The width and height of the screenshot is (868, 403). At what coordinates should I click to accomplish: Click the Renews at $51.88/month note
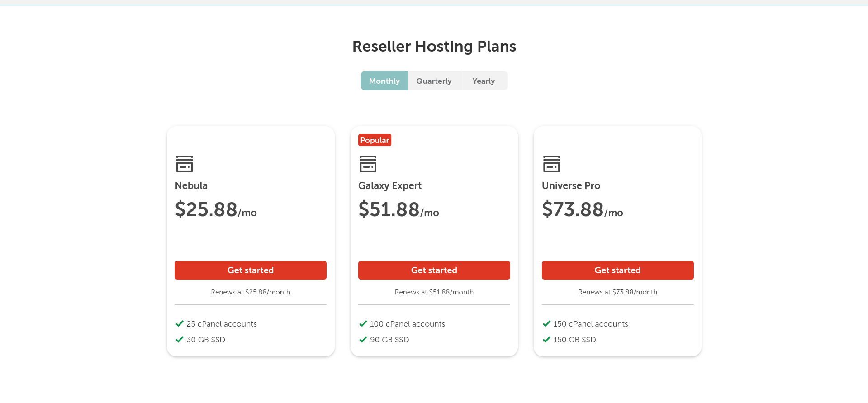click(x=434, y=292)
